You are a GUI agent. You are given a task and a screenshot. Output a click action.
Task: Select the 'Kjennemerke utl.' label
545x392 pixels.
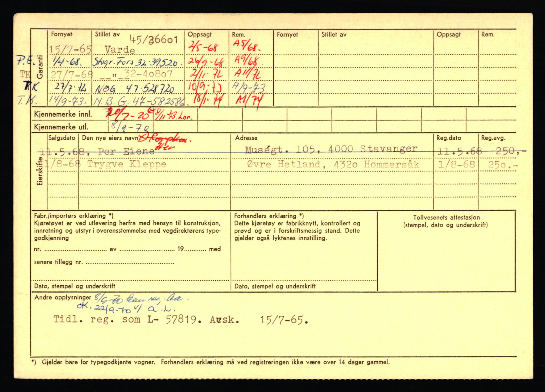61,127
